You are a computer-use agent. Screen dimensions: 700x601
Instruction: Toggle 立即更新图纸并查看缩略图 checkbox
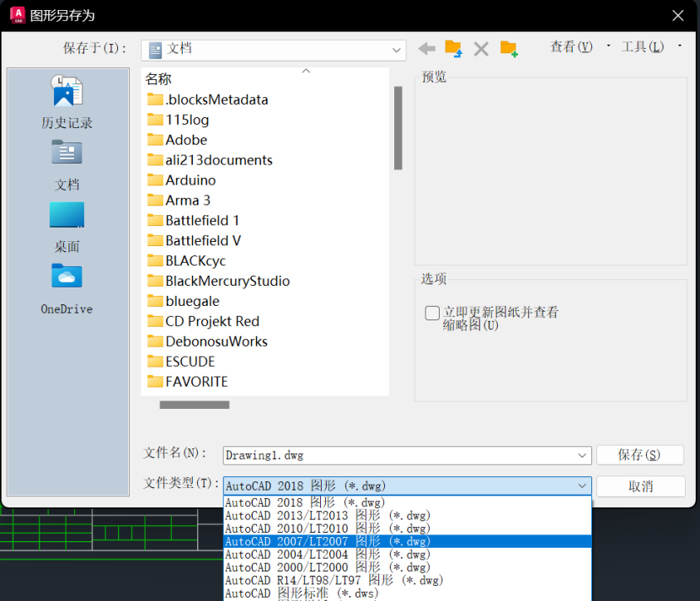[432, 313]
